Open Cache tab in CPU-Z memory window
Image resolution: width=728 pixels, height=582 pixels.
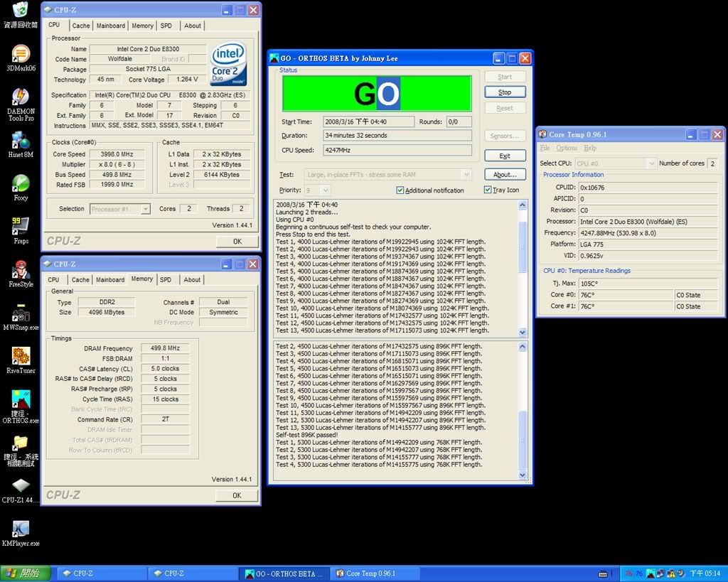[x=80, y=280]
